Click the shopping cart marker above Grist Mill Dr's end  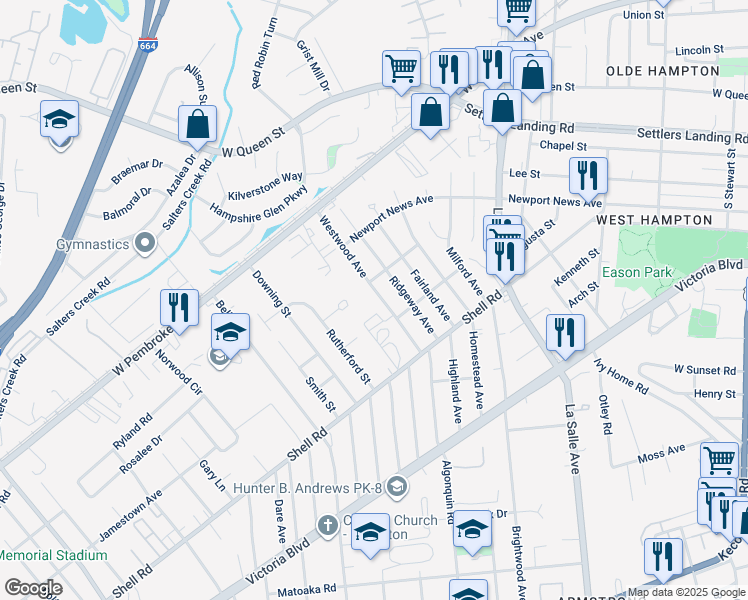(401, 72)
